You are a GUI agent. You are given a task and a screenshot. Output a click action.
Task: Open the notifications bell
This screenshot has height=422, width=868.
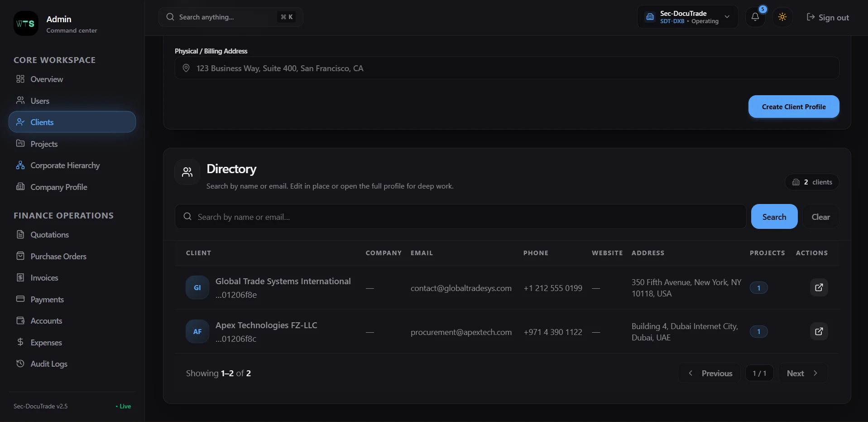click(755, 17)
